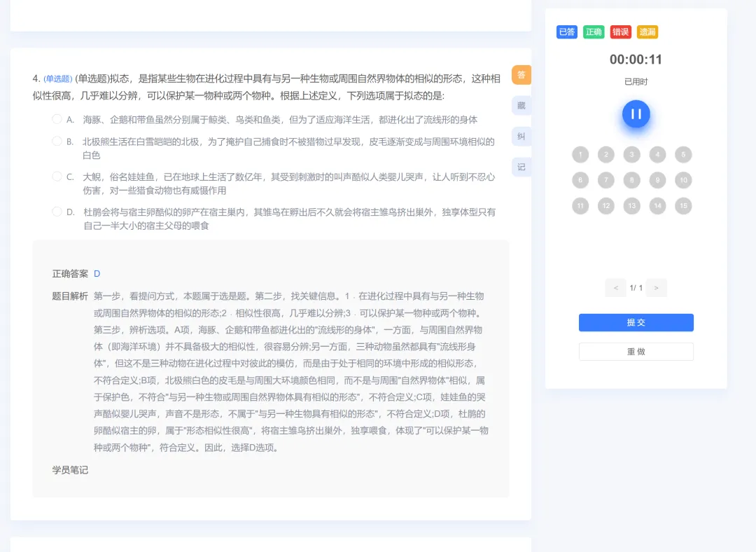Image resolution: width=756 pixels, height=552 pixels.
Task: Click the (单选题) question type label
Action: 58,78
